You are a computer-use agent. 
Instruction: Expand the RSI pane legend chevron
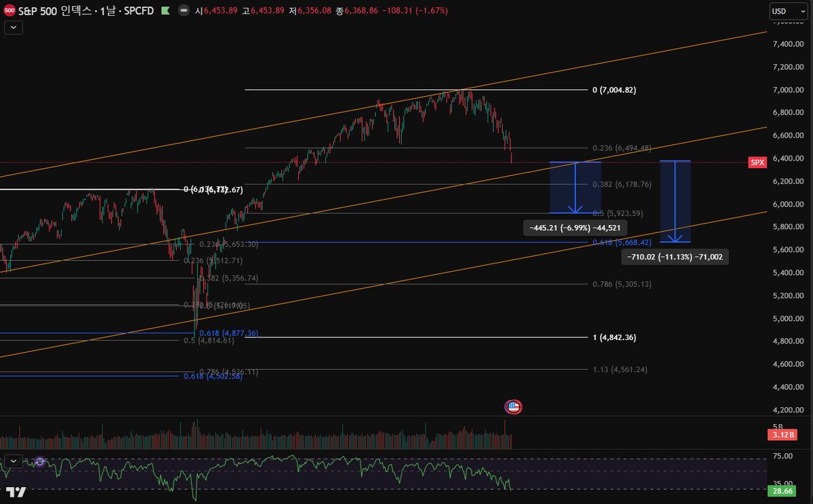(x=14, y=461)
